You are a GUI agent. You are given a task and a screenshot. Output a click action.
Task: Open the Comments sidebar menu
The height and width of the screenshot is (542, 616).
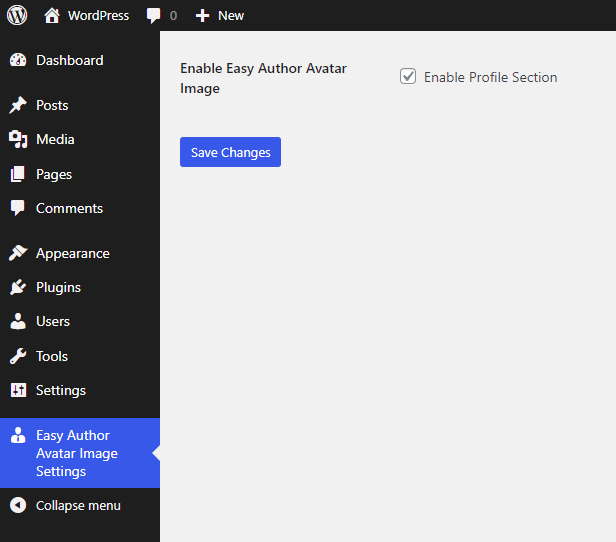69,208
